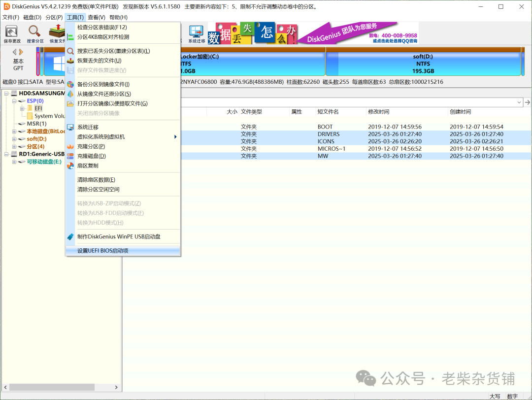Click the previous disk left arrow
532x400 pixels.
point(14,52)
